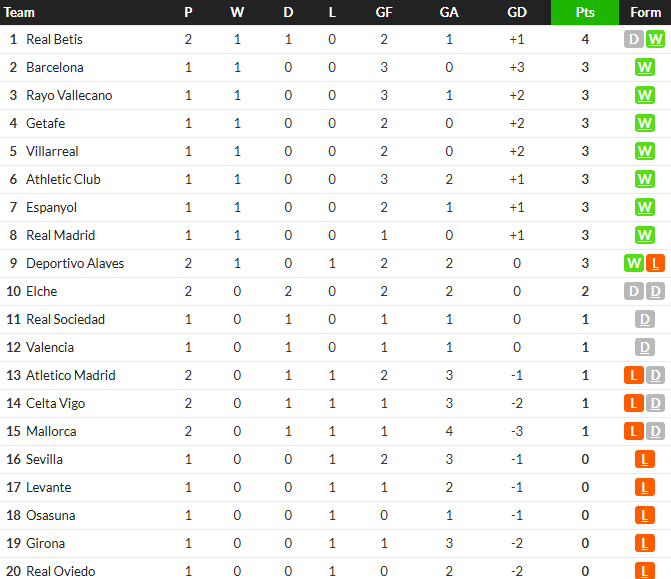Screen dimensions: 671x579
Task: Open the Rayo Vallecano team link
Action: pyautogui.click(x=69, y=95)
